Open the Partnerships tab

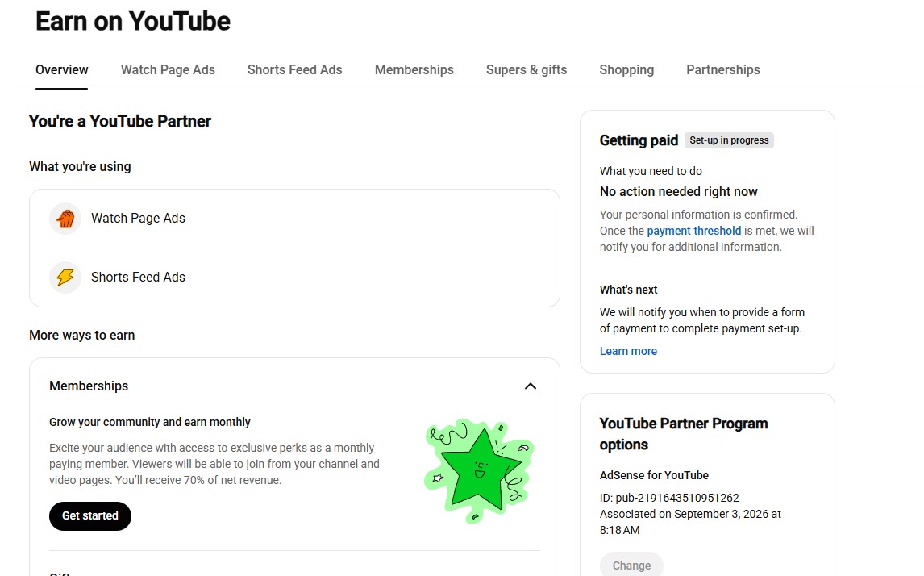(x=723, y=69)
